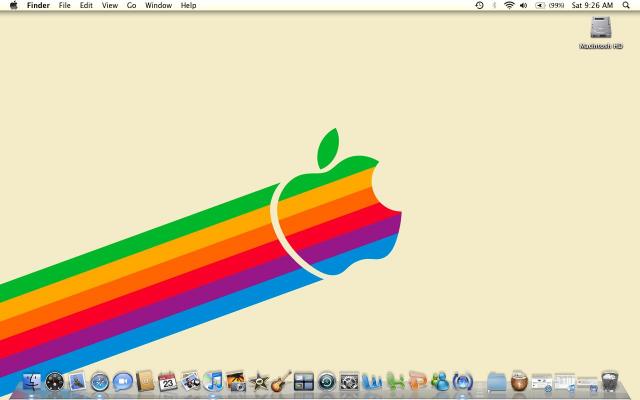This screenshot has width=640, height=400.
Task: Open the blue folder stack in Dock
Action: coord(496,382)
